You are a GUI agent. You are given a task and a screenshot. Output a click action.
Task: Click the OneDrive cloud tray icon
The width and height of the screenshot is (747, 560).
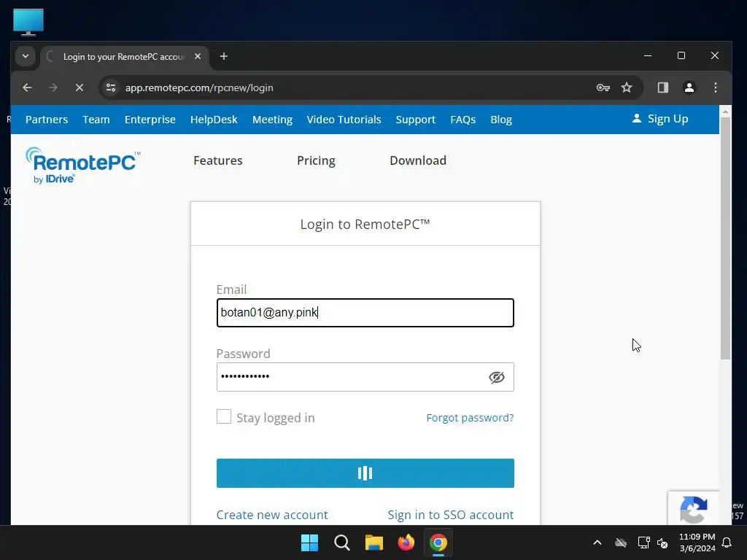(x=620, y=542)
